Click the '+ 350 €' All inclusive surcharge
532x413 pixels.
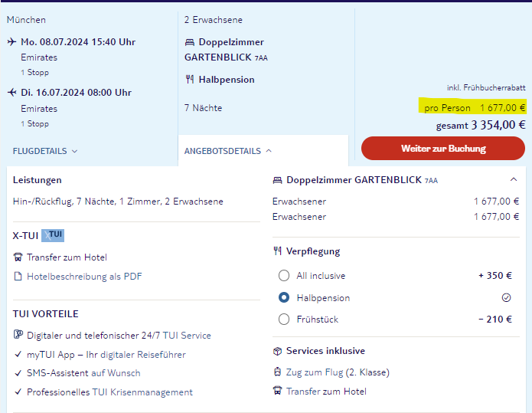(x=495, y=275)
